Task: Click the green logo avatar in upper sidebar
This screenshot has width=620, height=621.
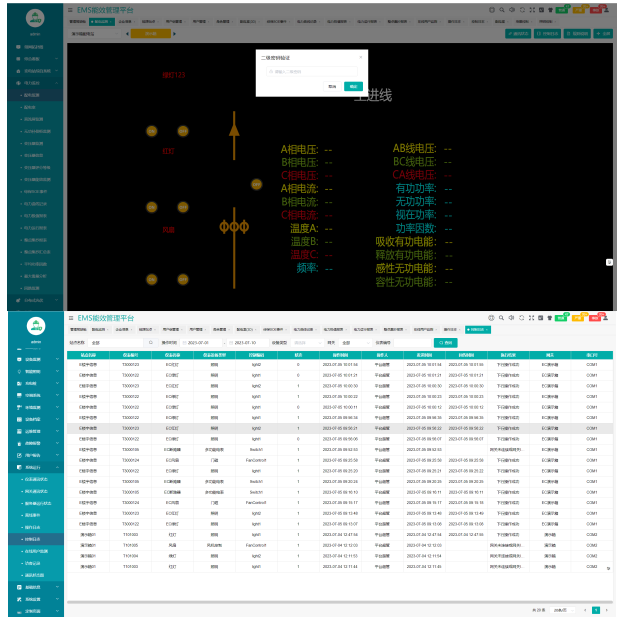Action: (34, 18)
